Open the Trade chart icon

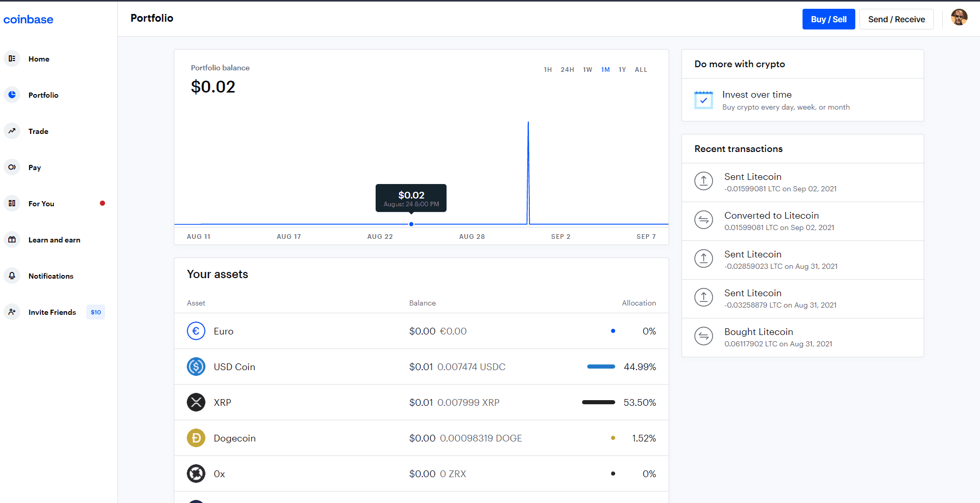pyautogui.click(x=12, y=131)
